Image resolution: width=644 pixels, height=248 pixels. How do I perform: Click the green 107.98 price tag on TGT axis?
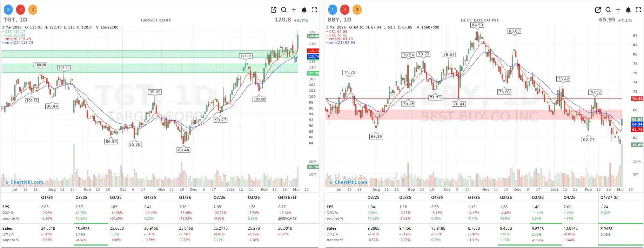click(x=313, y=73)
